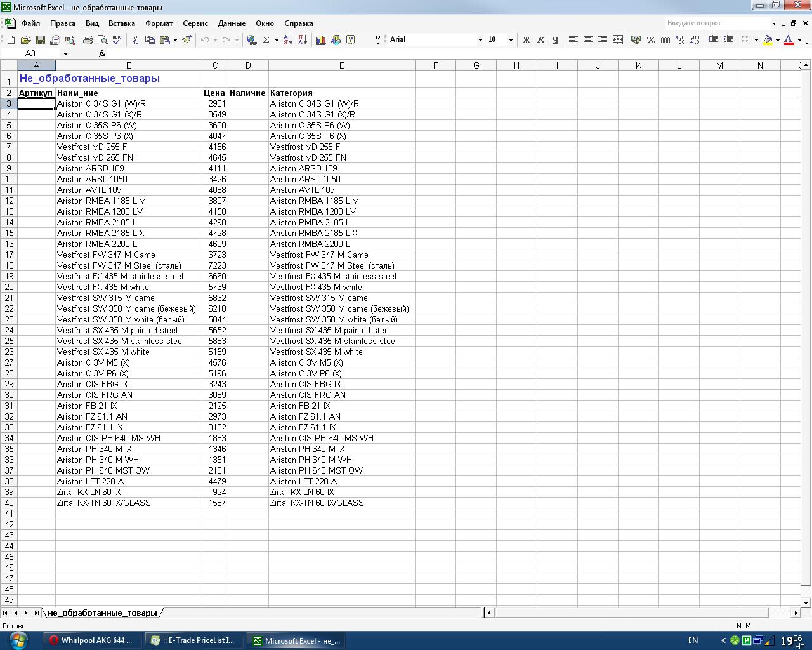Open Excel Help question icon
The image size is (812, 650).
click(350, 40)
